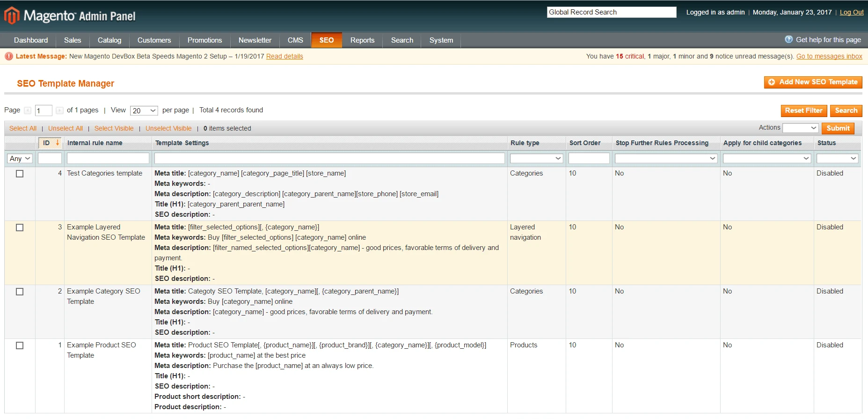Viewport: 868px width, 419px height.
Task: Open Stop Further Rules Processing filter dropdown
Action: [666, 159]
